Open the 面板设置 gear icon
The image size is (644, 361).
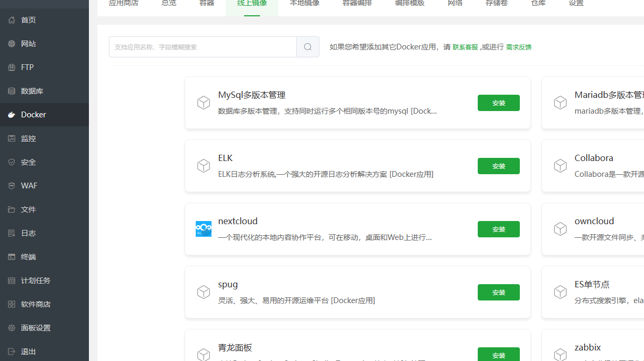click(12, 328)
